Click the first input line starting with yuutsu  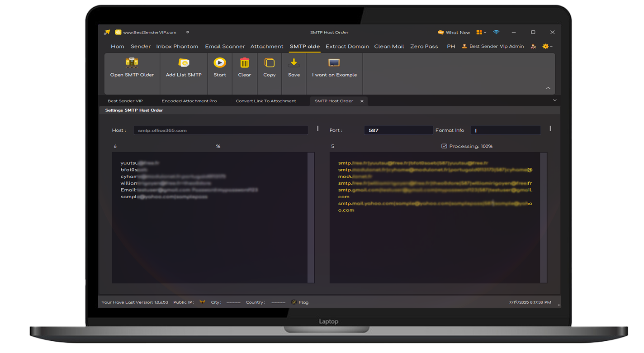click(x=140, y=163)
